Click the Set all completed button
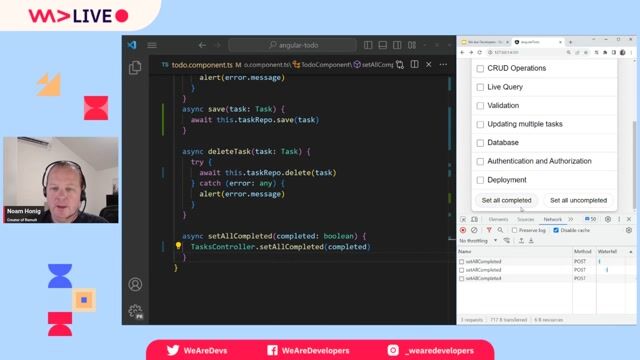This screenshot has height=360, width=640. point(507,200)
